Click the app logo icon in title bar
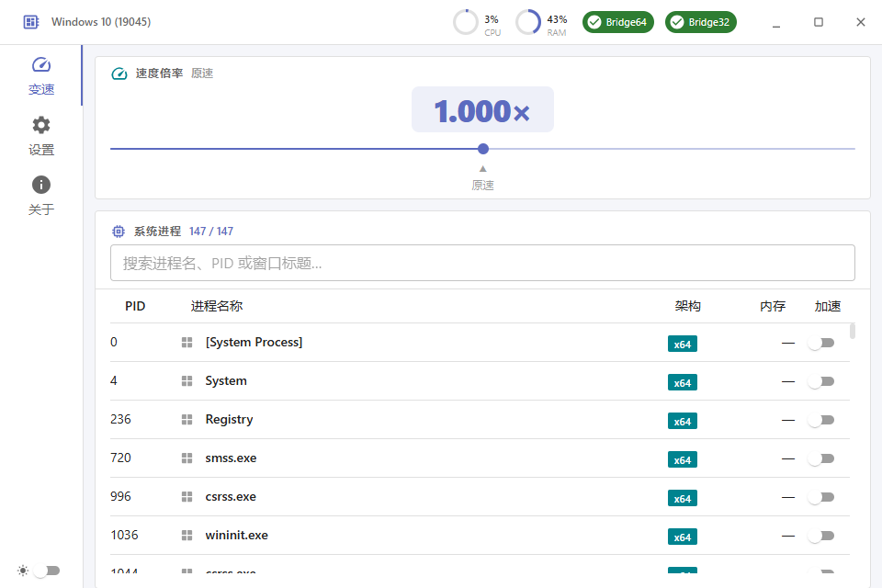Viewport: 882px width, 588px height. point(31,22)
